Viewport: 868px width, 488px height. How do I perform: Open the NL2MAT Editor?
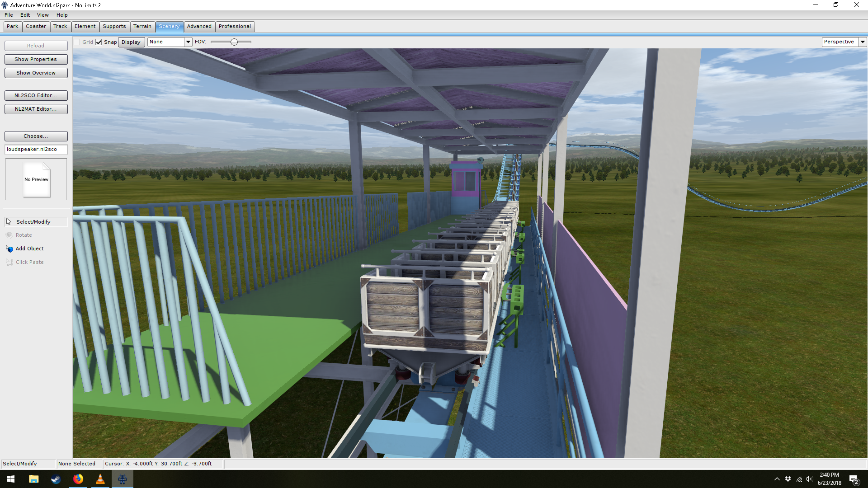(x=36, y=109)
